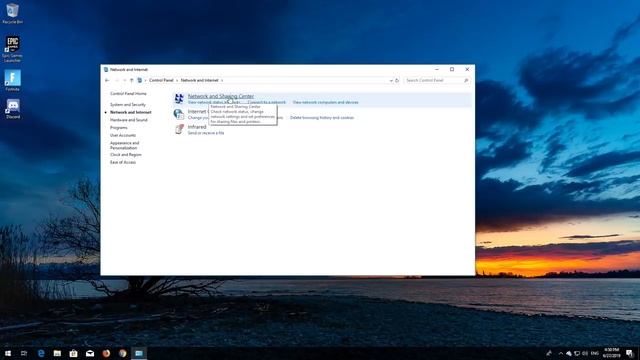The image size is (640, 360).
Task: Open the Windows Start menu
Action: (8, 353)
